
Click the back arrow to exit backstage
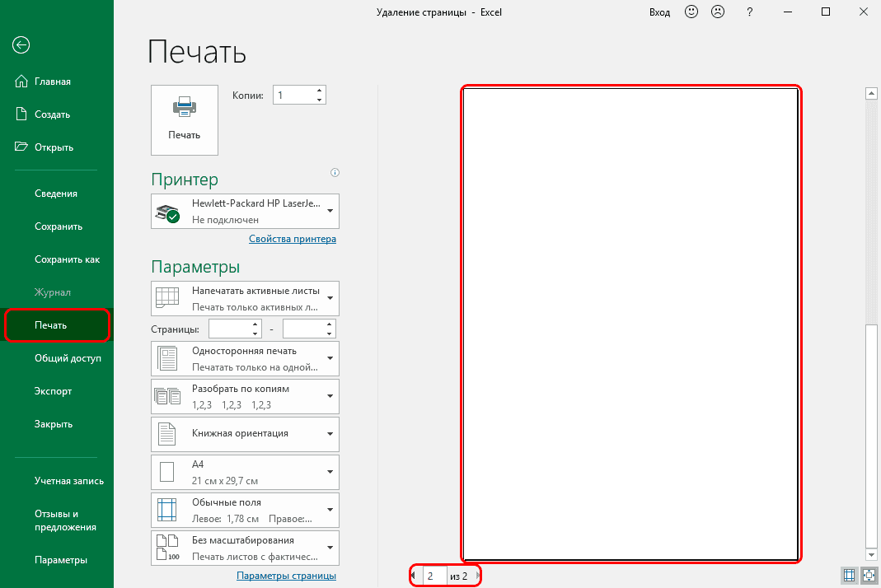coord(21,45)
